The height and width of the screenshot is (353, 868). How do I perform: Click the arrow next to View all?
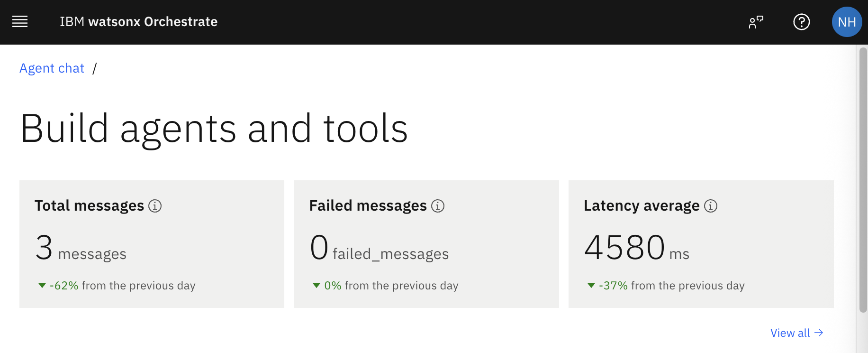819,333
